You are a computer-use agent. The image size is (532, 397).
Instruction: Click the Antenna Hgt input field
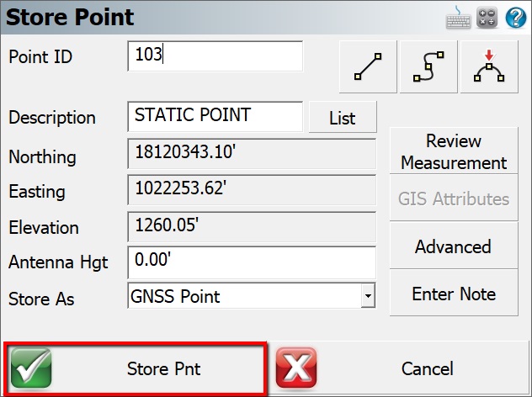[251, 262]
